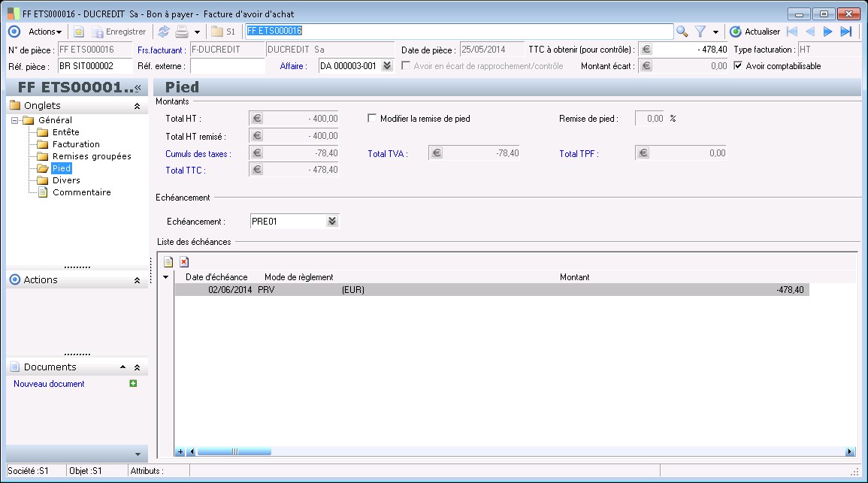Select Facturation in the Onglets tree
The width and height of the screenshot is (868, 483).
76,144
